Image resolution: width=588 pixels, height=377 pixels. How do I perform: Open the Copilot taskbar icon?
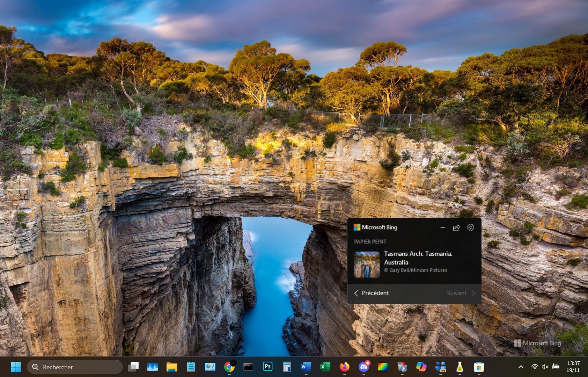tap(421, 367)
